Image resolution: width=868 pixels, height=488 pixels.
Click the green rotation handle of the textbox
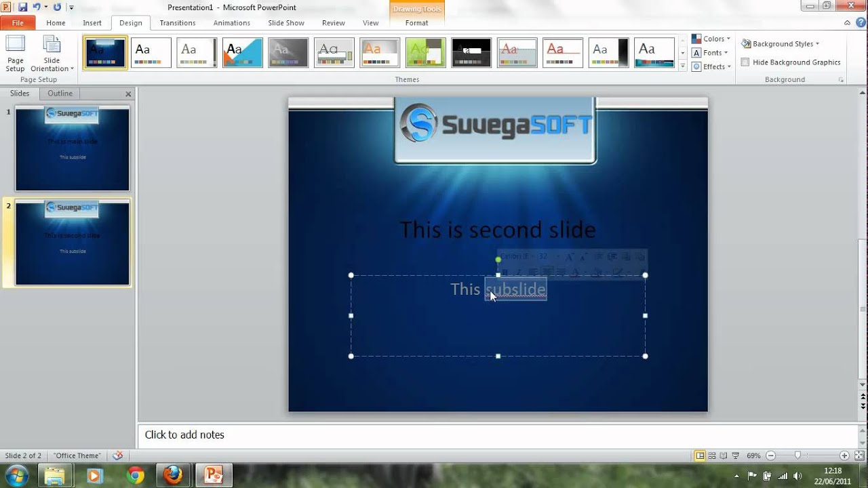click(x=498, y=260)
